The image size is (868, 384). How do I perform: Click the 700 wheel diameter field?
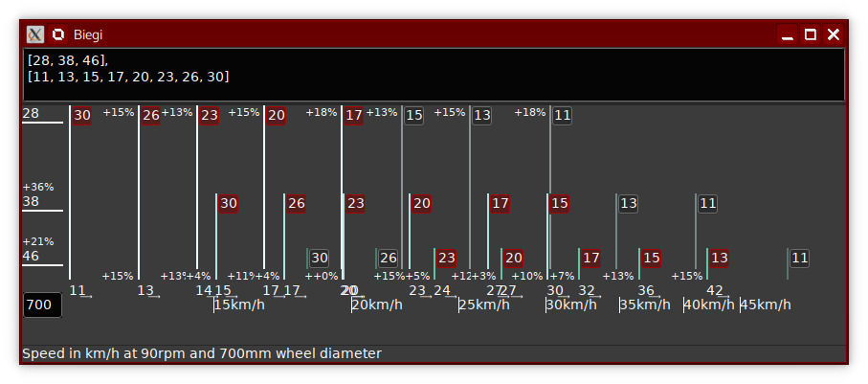[x=42, y=305]
